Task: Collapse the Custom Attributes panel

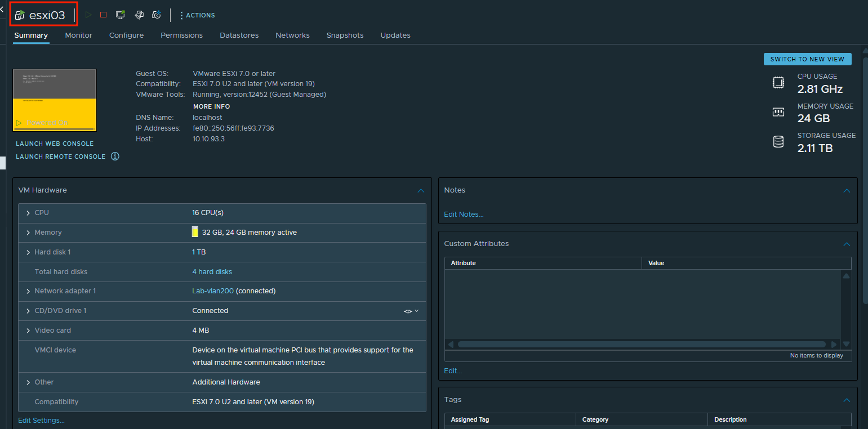Action: [x=847, y=244]
